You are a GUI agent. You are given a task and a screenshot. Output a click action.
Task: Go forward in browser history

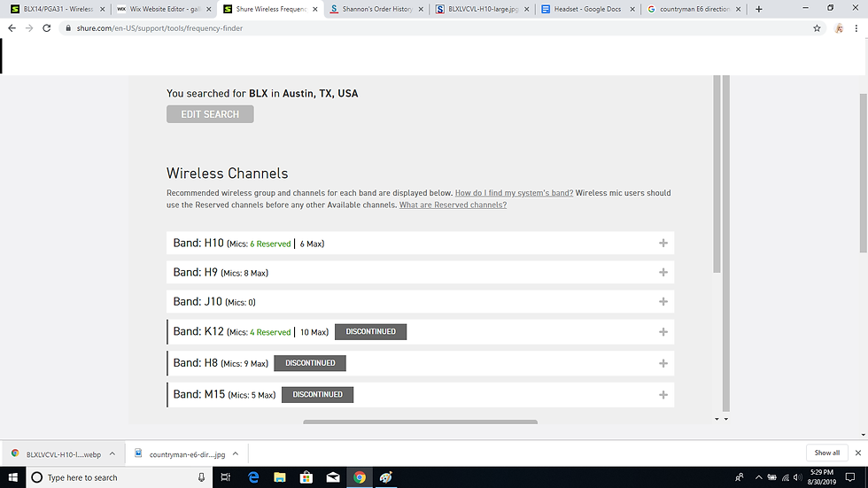coord(29,28)
